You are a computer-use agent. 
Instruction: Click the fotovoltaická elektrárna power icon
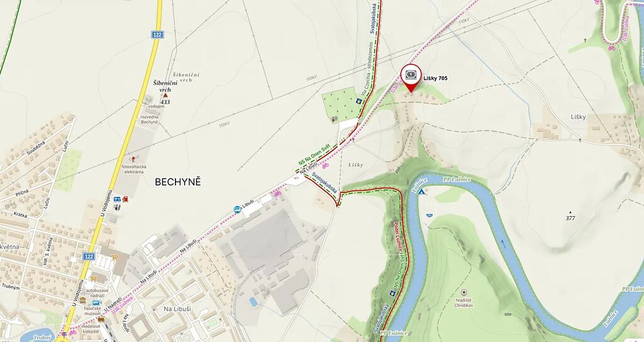pos(132,158)
